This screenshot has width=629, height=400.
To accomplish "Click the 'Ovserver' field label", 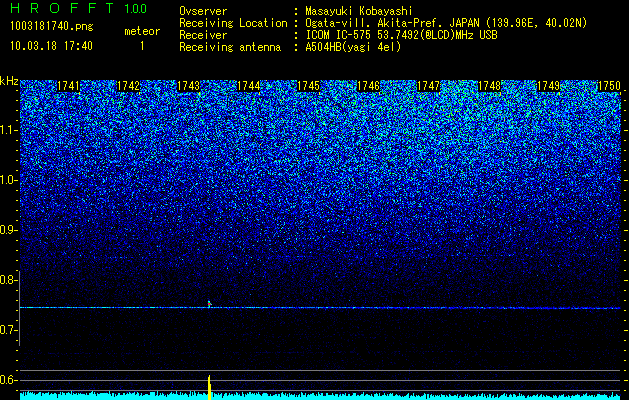I will [x=203, y=11].
